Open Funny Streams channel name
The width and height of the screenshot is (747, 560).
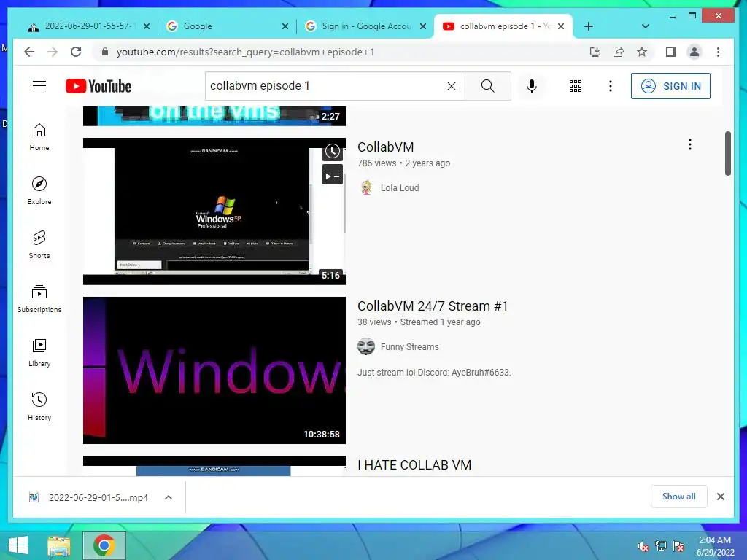[x=409, y=346]
